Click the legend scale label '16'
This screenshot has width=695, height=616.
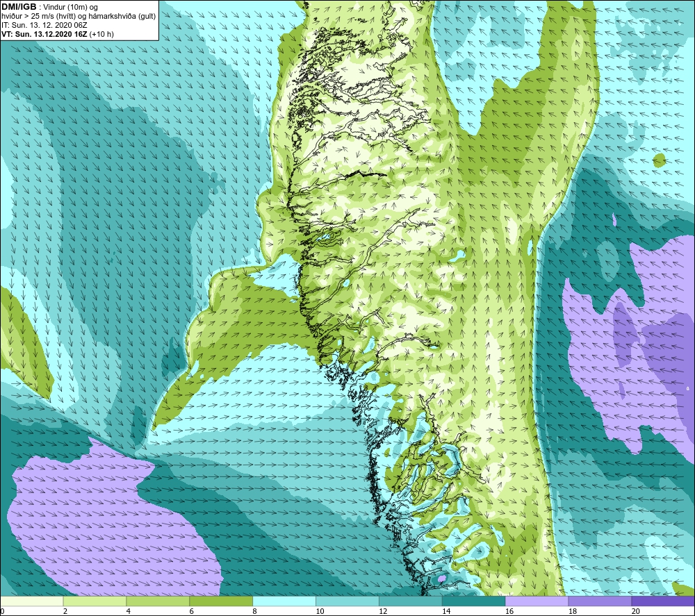click(x=509, y=611)
